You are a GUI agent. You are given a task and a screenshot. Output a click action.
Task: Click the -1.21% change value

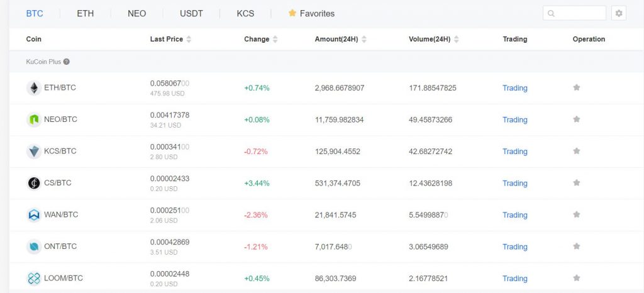[256, 246]
